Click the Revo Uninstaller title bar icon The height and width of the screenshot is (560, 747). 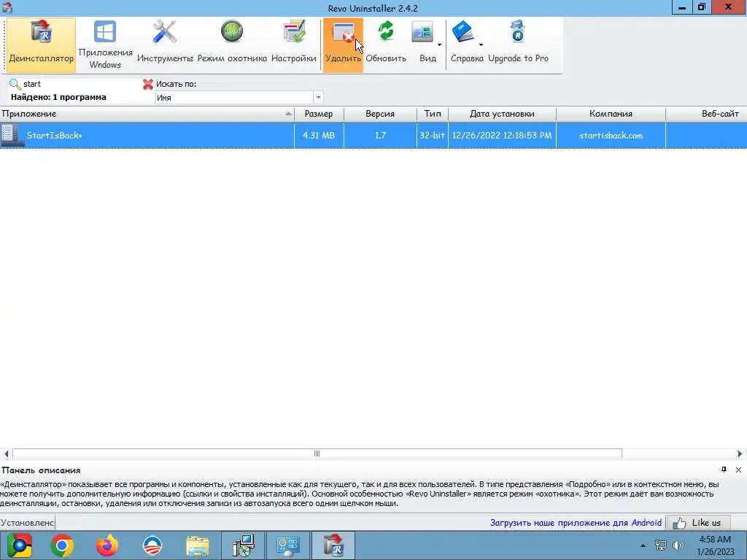point(7,7)
